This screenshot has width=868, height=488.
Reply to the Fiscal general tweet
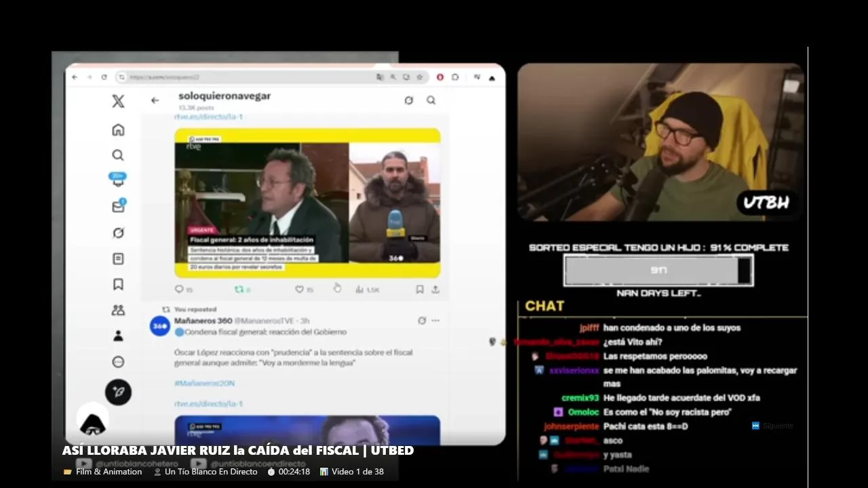[x=184, y=289]
